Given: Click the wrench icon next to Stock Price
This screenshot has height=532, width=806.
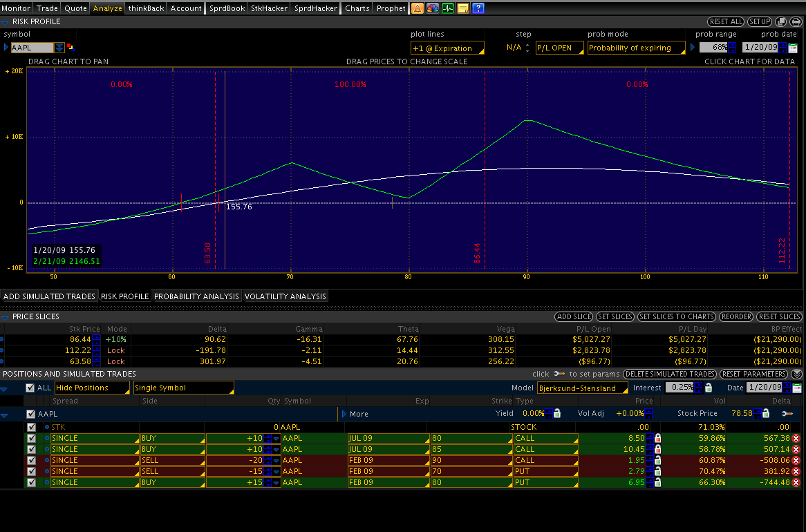Looking at the screenshot, I should click(787, 414).
